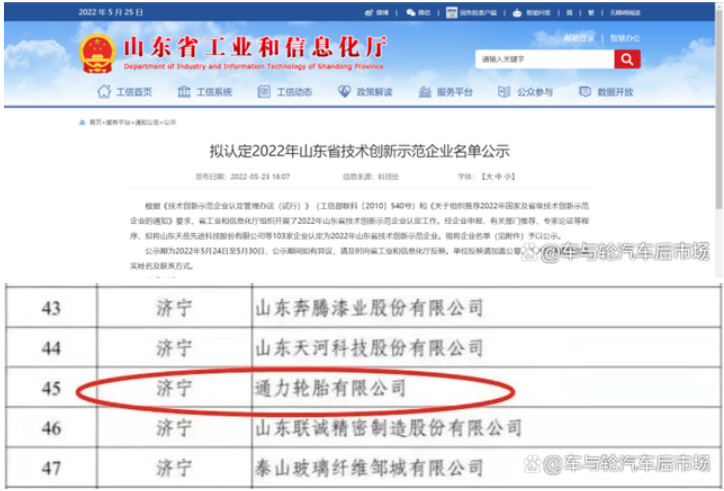
Task: Click the 济宁 cell in row 45
Action: 175,388
